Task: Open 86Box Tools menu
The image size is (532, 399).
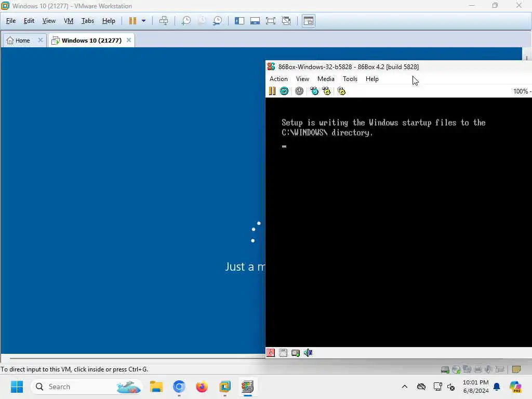Action: pos(350,79)
